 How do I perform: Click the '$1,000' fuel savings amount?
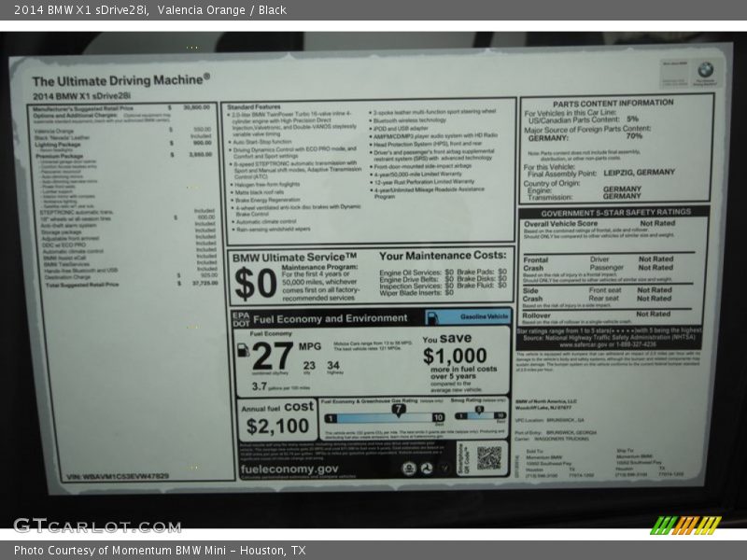click(455, 356)
